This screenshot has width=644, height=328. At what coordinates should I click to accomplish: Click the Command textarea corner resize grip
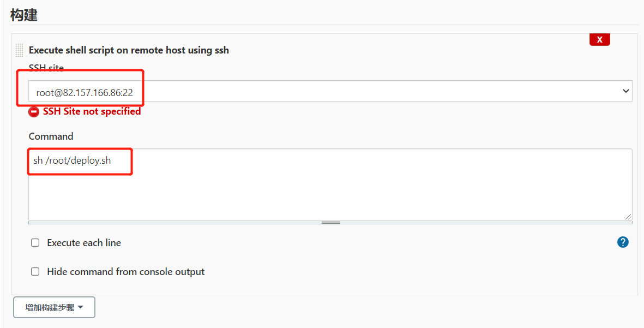coord(628,217)
